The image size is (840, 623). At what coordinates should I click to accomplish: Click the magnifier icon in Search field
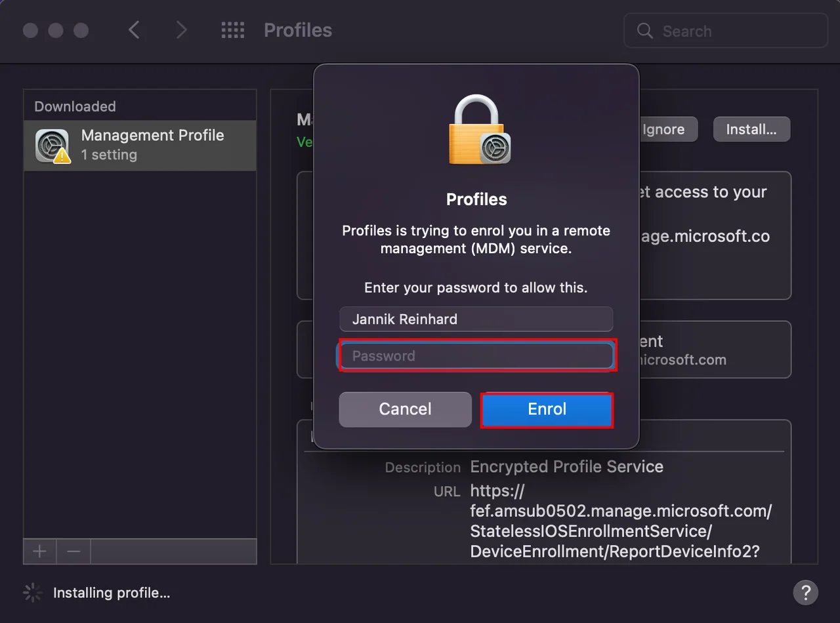pyautogui.click(x=645, y=31)
